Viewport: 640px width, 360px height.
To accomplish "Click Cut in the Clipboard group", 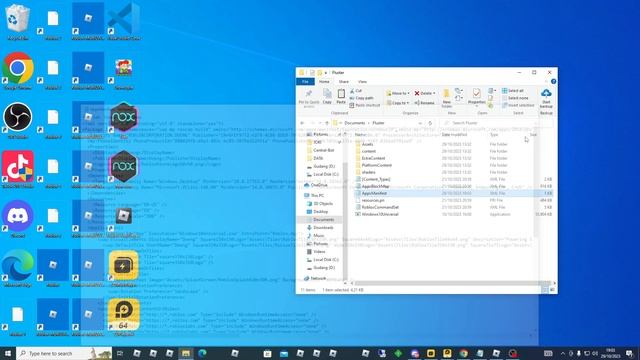I will 356,91.
